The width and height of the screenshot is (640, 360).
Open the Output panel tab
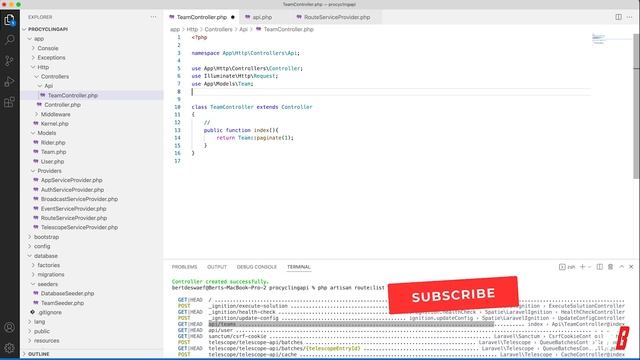coord(217,267)
